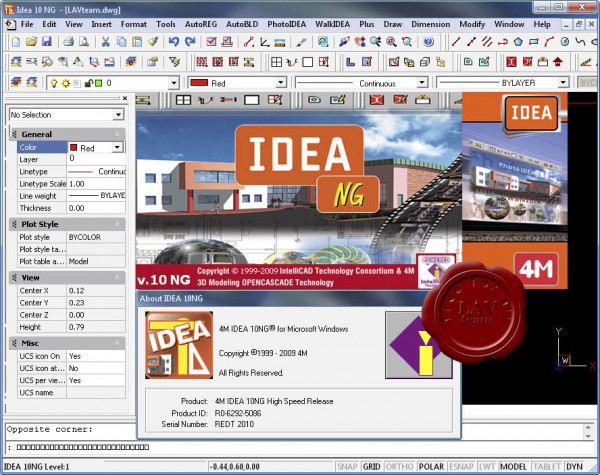Redo the last undone action

coord(190,41)
